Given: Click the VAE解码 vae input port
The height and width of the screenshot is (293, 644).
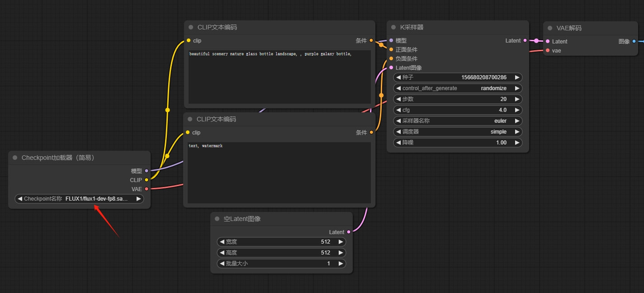Looking at the screenshot, I should tap(548, 50).
